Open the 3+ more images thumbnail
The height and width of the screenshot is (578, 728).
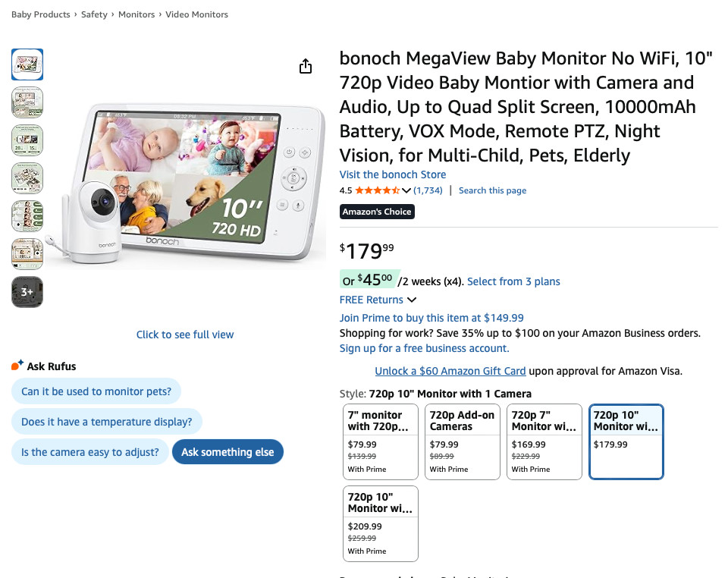[x=27, y=292]
